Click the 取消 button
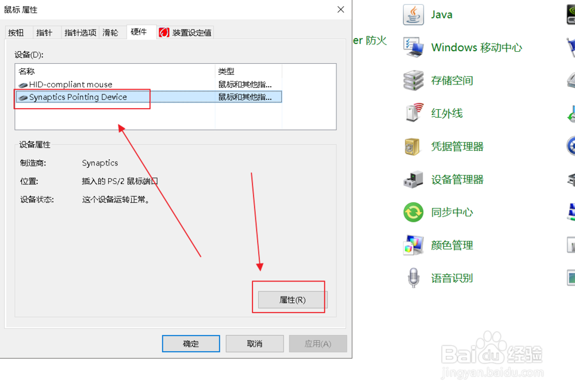The image size is (575, 392). pos(255,344)
